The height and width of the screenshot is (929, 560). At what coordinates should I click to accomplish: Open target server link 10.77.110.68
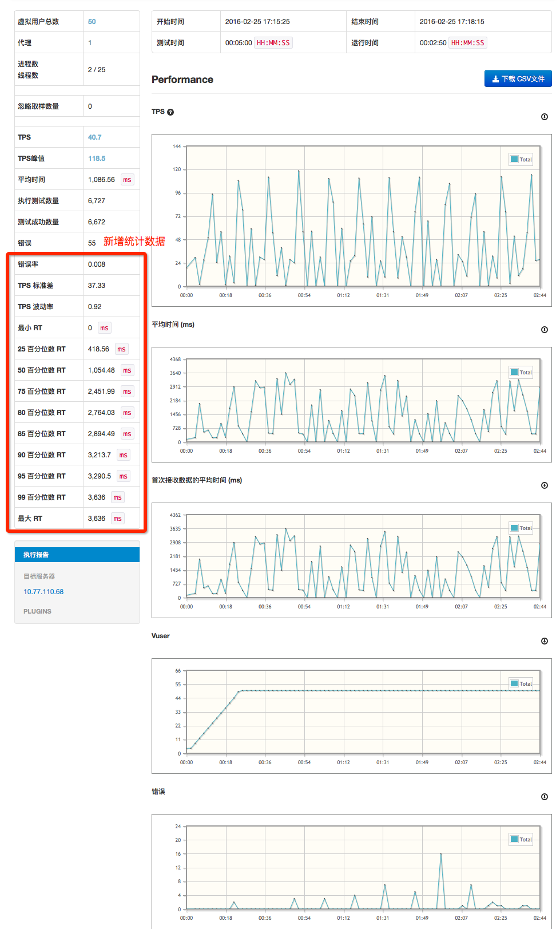pos(43,592)
